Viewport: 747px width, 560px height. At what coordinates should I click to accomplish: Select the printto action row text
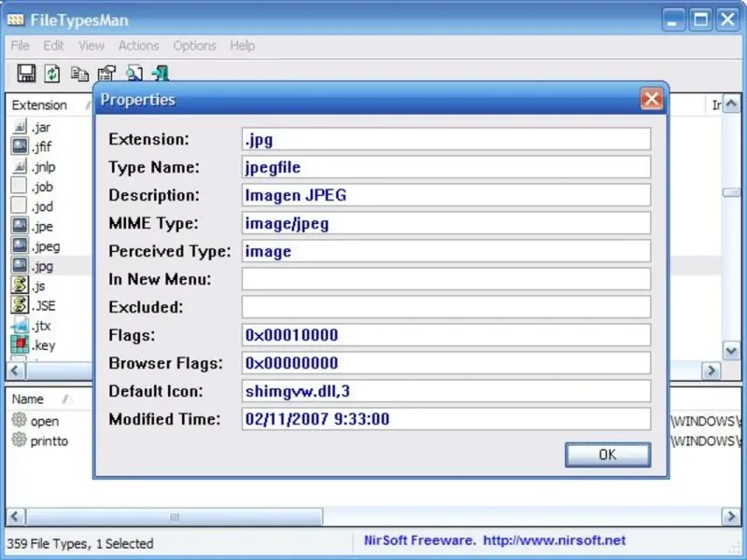[x=49, y=441]
